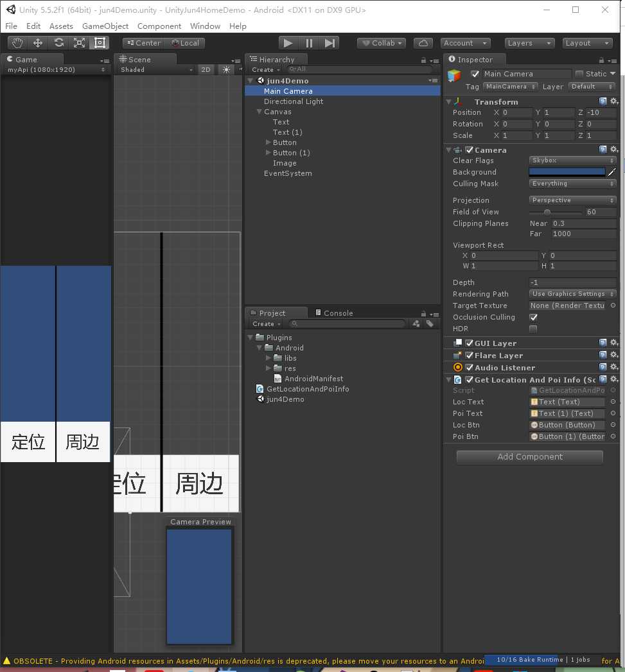Switch to the Scene tab
The height and width of the screenshot is (672, 625).
point(145,60)
